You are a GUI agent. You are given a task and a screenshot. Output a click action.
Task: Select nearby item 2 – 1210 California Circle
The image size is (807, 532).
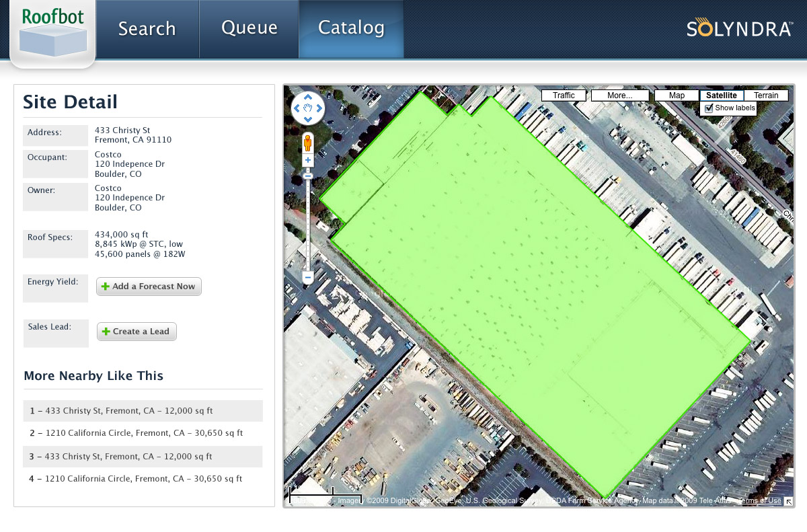click(143, 433)
